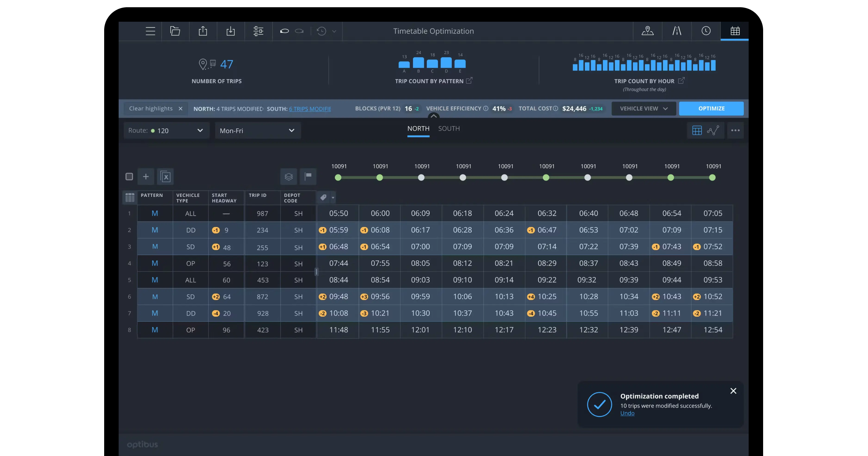868x456 pixels.
Task: Switch to the SOUTH tab
Action: [449, 128]
